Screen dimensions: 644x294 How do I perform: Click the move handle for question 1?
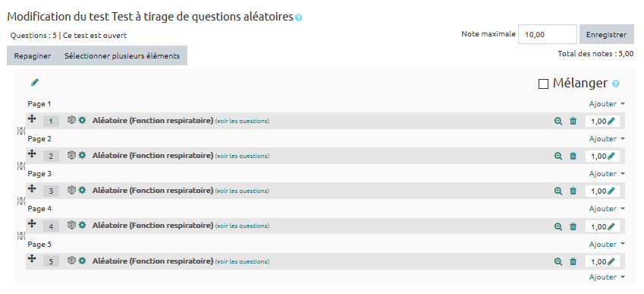[x=32, y=119]
